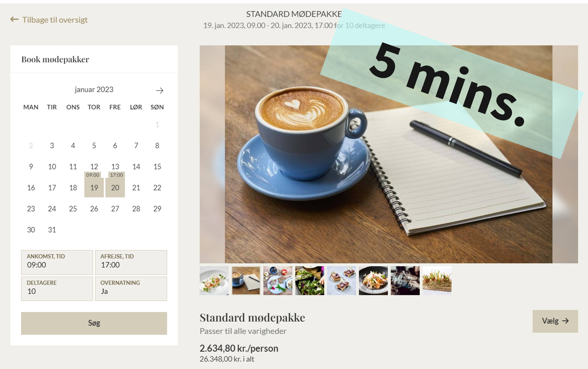Viewport: 588px width, 369px height.
Task: Show the dessert cakes thumbnail
Action: (341, 280)
